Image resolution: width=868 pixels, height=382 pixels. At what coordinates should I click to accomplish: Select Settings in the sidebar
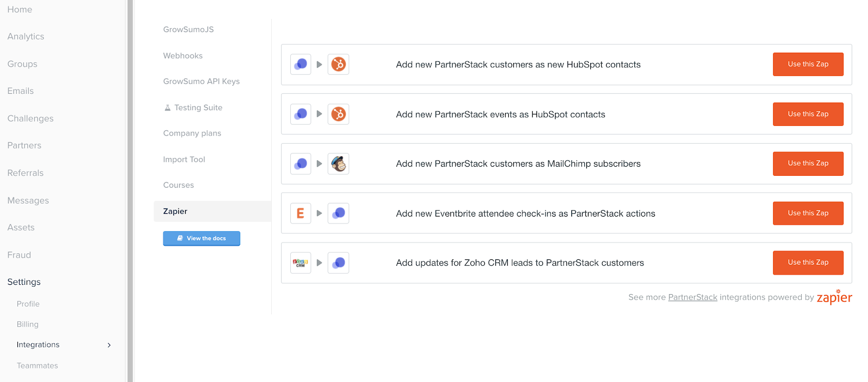pos(24,282)
